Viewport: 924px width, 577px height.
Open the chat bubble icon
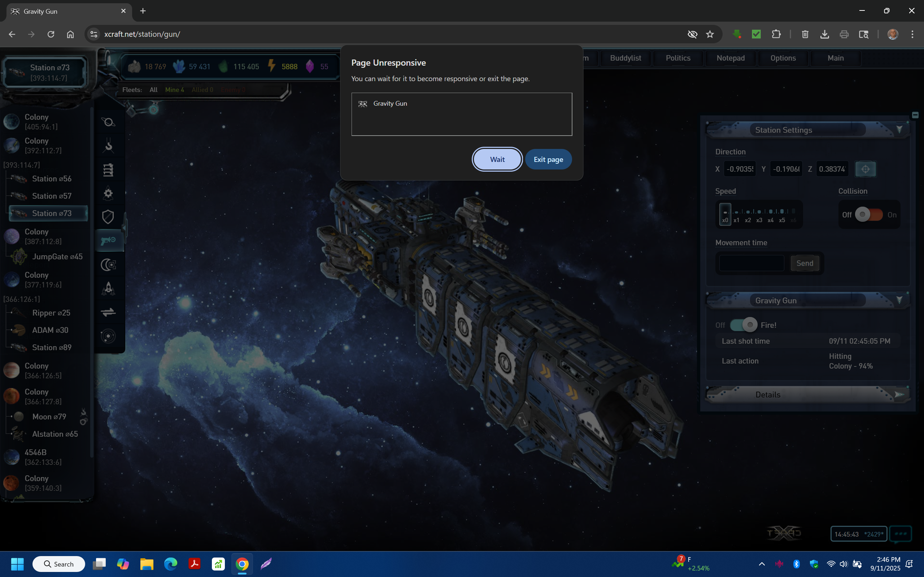(x=900, y=534)
